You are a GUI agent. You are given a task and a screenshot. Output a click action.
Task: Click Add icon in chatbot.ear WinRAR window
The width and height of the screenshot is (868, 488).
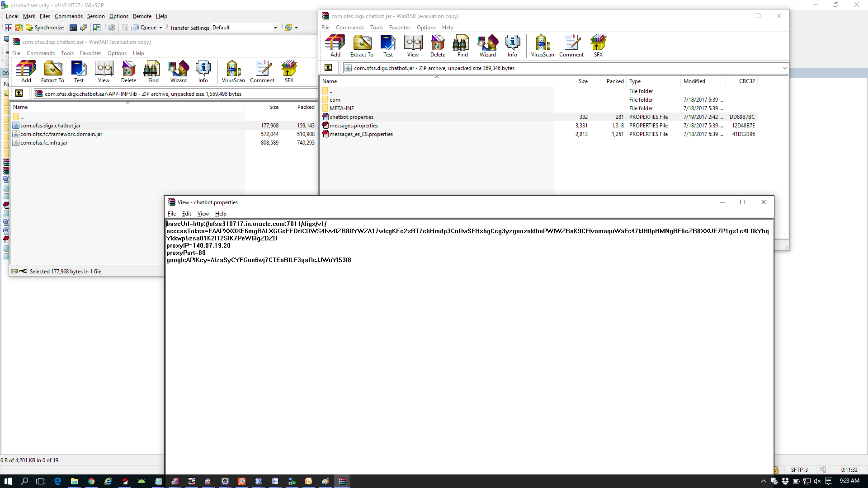pos(26,71)
